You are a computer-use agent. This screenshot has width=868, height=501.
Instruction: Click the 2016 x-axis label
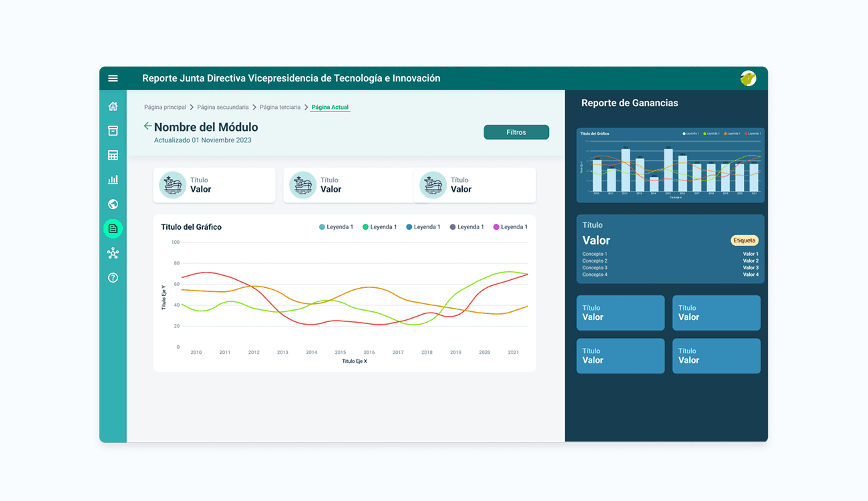coord(369,352)
